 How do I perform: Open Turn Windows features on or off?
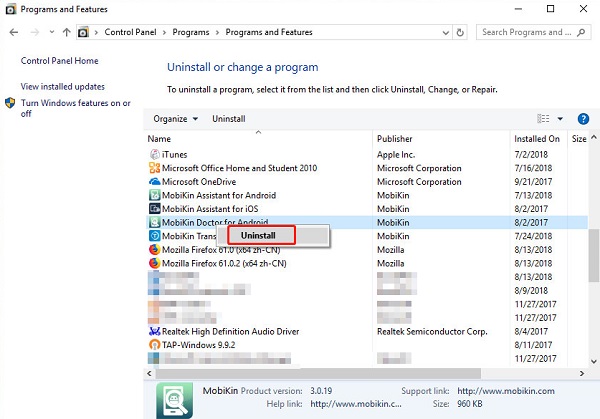point(75,108)
